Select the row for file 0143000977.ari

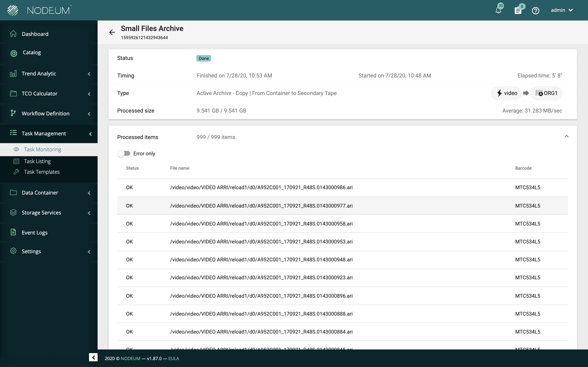tap(261, 206)
